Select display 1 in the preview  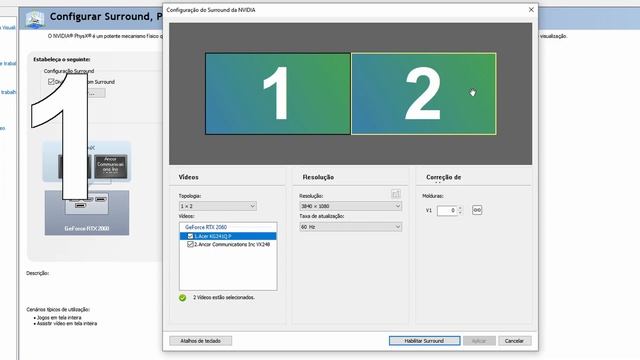click(x=278, y=93)
